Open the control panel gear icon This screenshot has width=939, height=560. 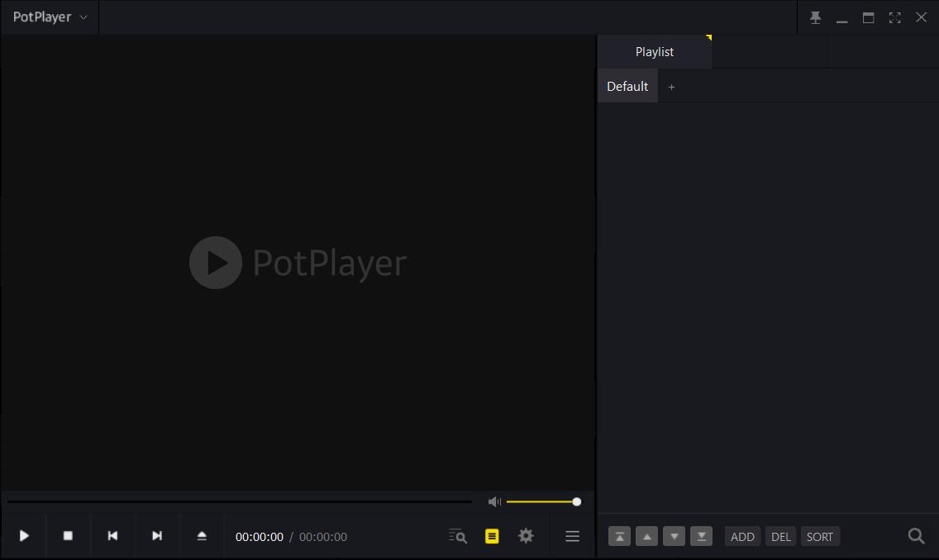(526, 535)
